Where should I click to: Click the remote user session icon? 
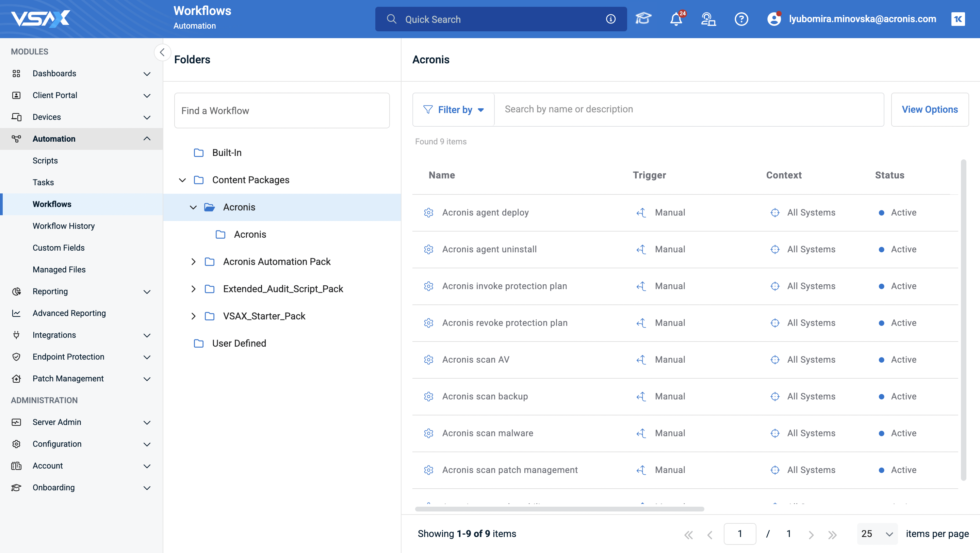click(708, 19)
